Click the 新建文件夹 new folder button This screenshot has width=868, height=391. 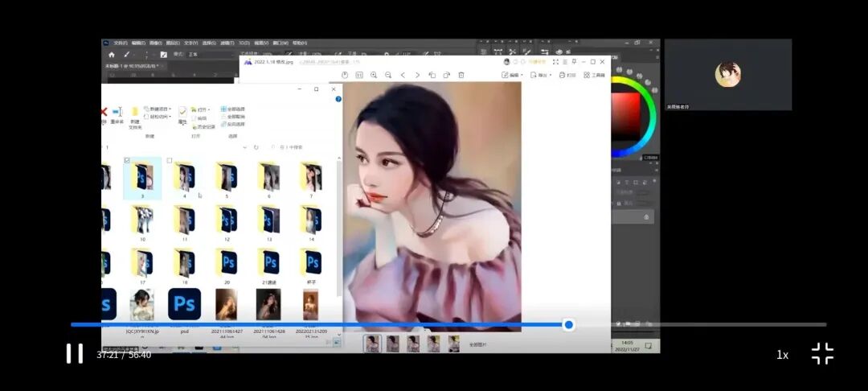(x=135, y=118)
